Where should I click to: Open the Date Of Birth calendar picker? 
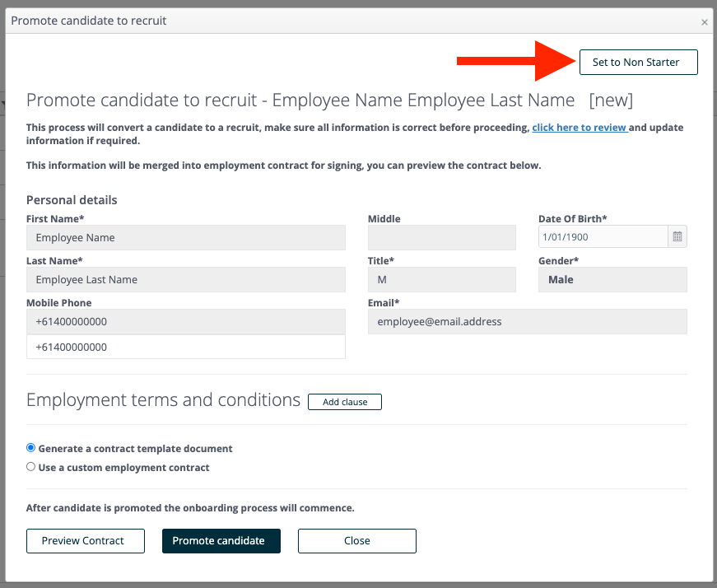677,236
